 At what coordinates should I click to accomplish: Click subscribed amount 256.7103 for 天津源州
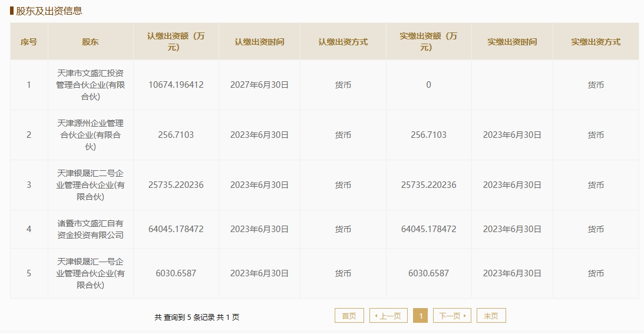[x=176, y=135]
